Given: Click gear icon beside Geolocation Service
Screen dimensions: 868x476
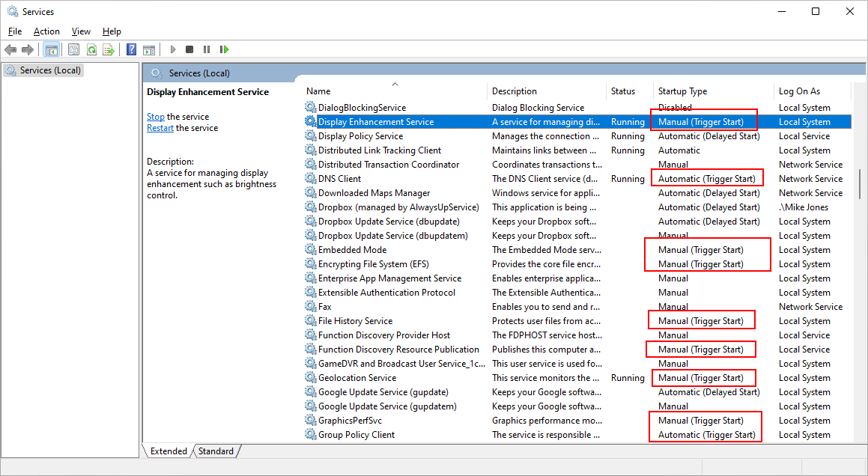Looking at the screenshot, I should 311,377.
